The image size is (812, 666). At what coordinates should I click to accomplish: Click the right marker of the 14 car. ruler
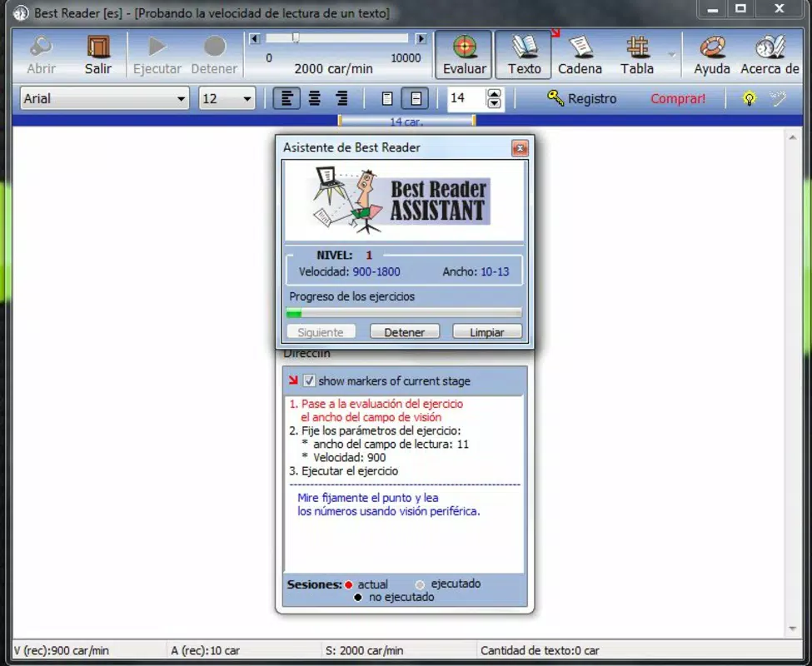[x=473, y=121]
